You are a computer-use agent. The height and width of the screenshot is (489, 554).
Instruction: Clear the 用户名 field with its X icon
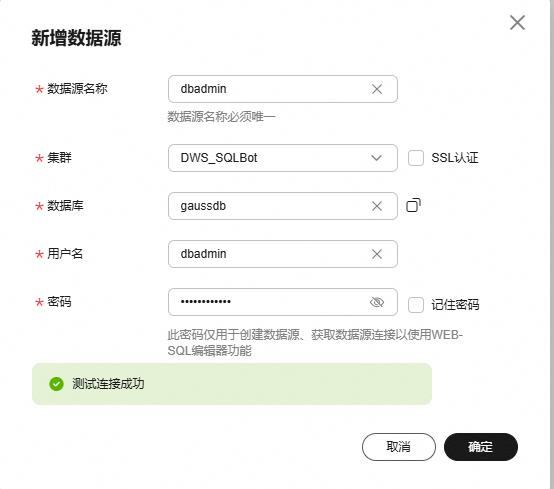click(x=377, y=254)
